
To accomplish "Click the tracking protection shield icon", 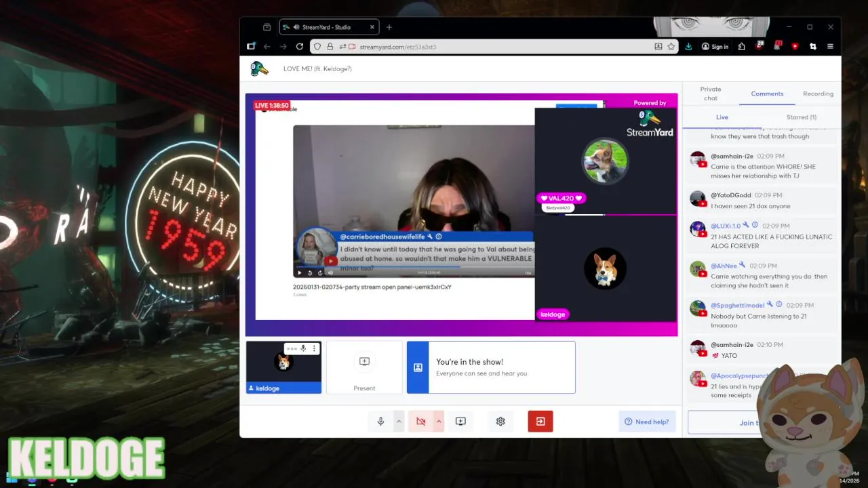I will pos(317,47).
